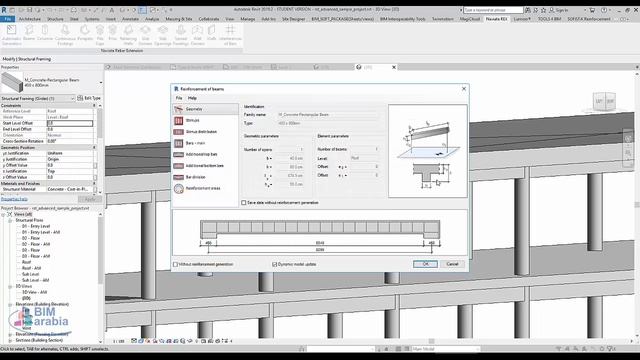Select Geometry icon in reinforcement dialog

tap(178, 109)
